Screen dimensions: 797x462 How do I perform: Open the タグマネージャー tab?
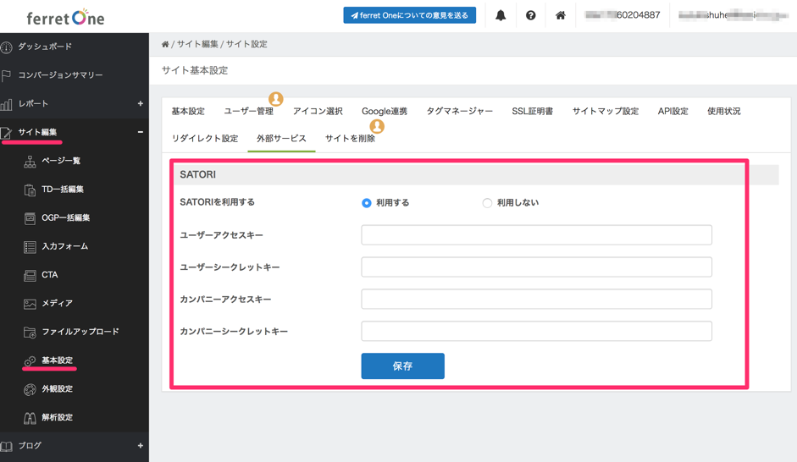(x=459, y=111)
